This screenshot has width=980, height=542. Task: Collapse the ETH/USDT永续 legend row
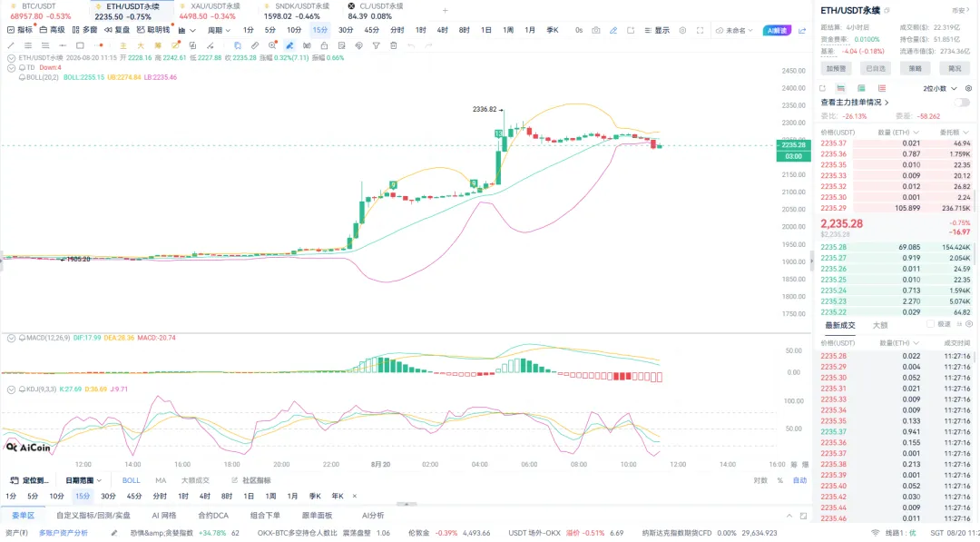[x=11, y=57]
